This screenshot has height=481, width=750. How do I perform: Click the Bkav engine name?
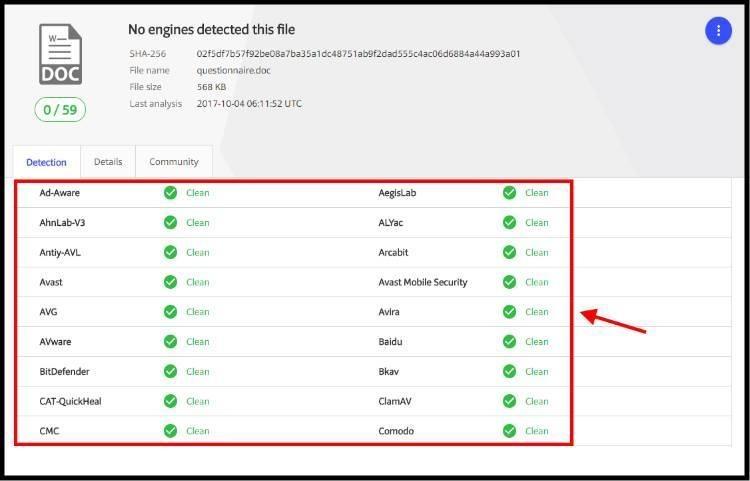pyautogui.click(x=388, y=372)
